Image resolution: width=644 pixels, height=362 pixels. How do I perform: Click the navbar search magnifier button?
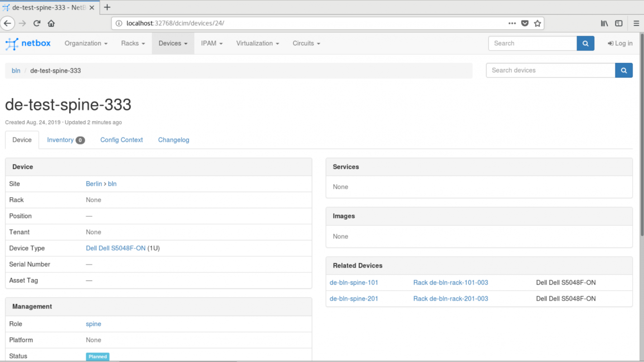pos(585,43)
